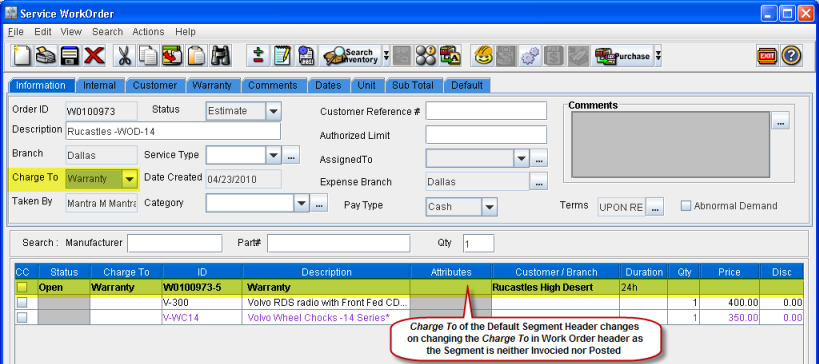The height and width of the screenshot is (364, 819).
Task: Select the V-WC14 ID cell
Action: pos(203,317)
